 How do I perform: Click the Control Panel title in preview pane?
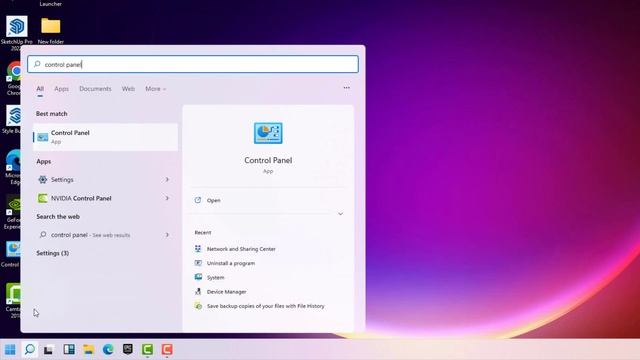pos(268,160)
